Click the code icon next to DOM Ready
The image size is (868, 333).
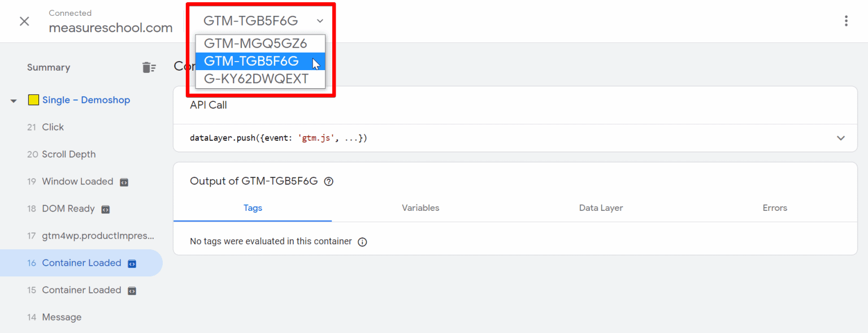(x=105, y=209)
